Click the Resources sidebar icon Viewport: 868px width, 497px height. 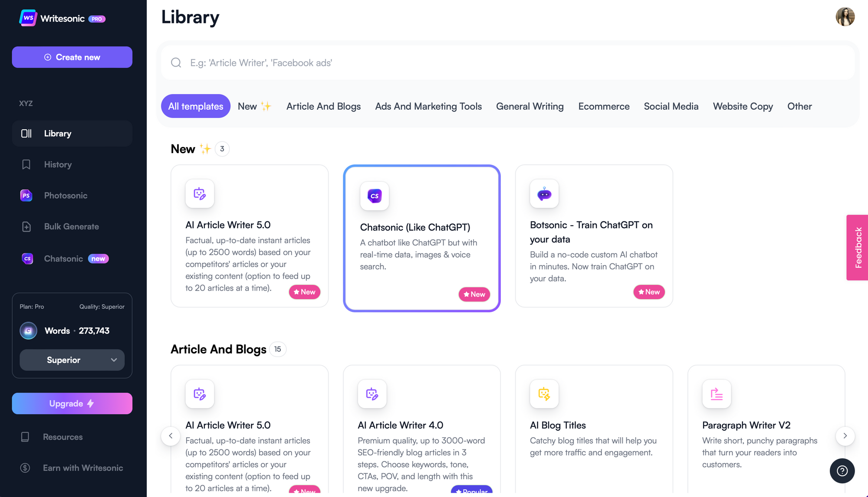[25, 437]
